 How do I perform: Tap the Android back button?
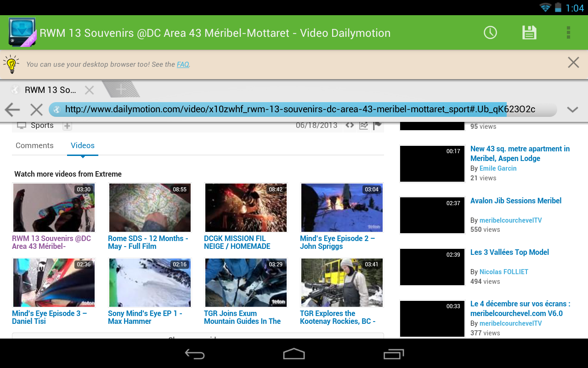point(195,354)
